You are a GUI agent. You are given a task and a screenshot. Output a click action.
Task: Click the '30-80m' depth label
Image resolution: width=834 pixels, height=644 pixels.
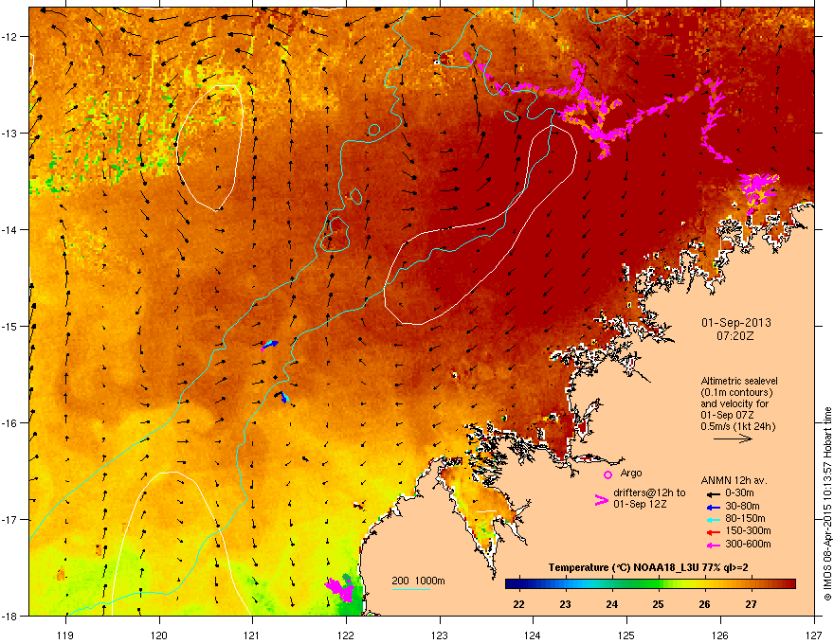click(742, 507)
